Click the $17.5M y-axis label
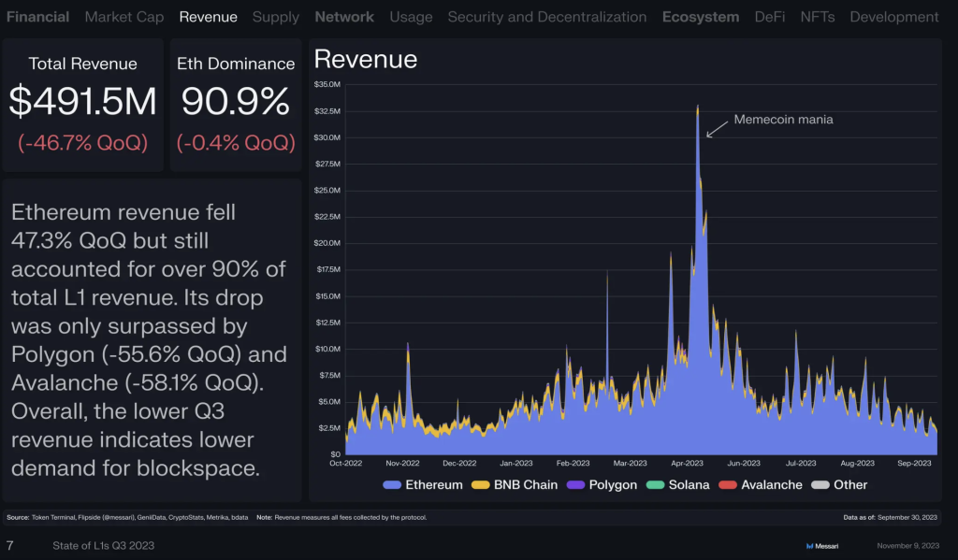Viewport: 958px width, 560px height. coord(327,269)
